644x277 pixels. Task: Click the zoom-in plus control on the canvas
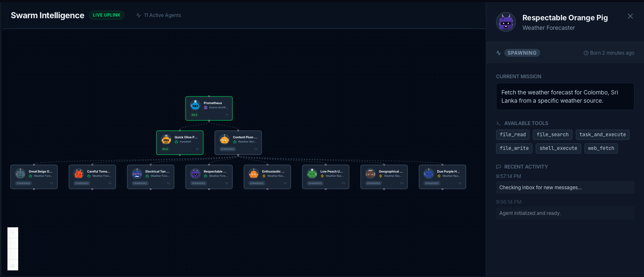click(12, 233)
